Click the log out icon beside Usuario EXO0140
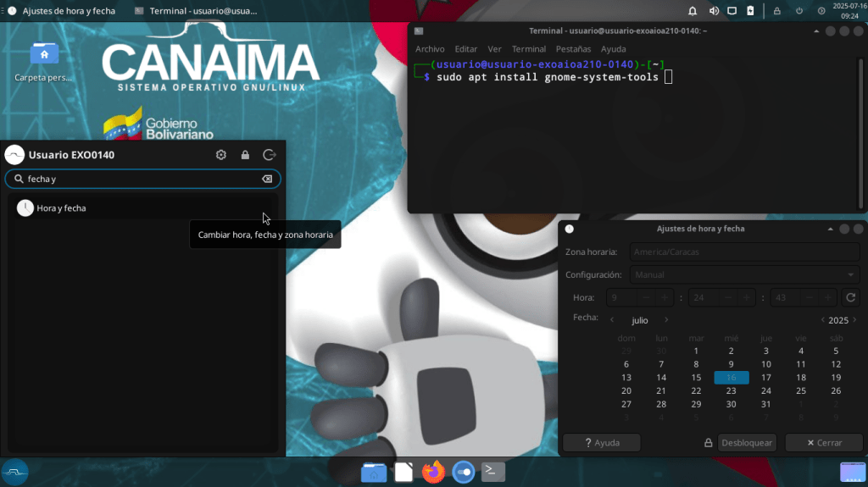Screen dimensions: 868x487 (270, 155)
